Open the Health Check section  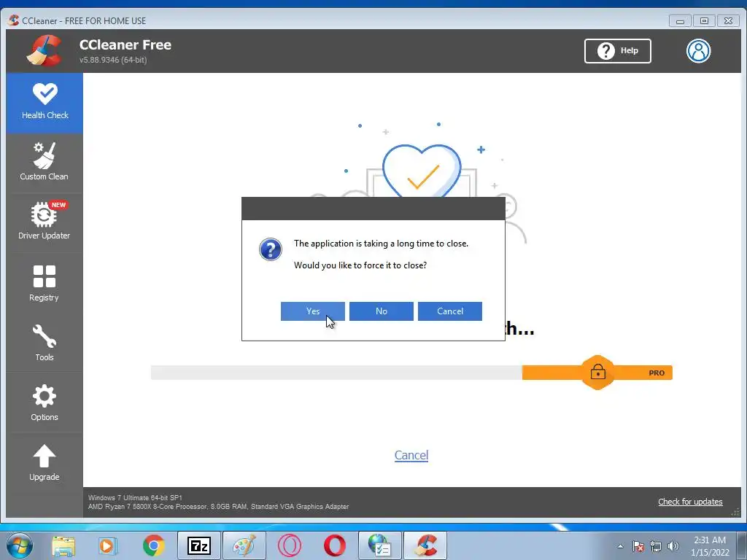pos(44,103)
